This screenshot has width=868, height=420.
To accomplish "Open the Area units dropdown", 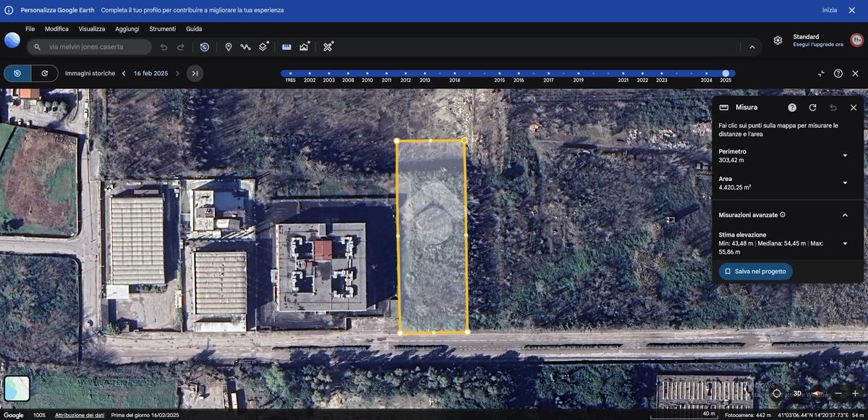I will point(845,183).
